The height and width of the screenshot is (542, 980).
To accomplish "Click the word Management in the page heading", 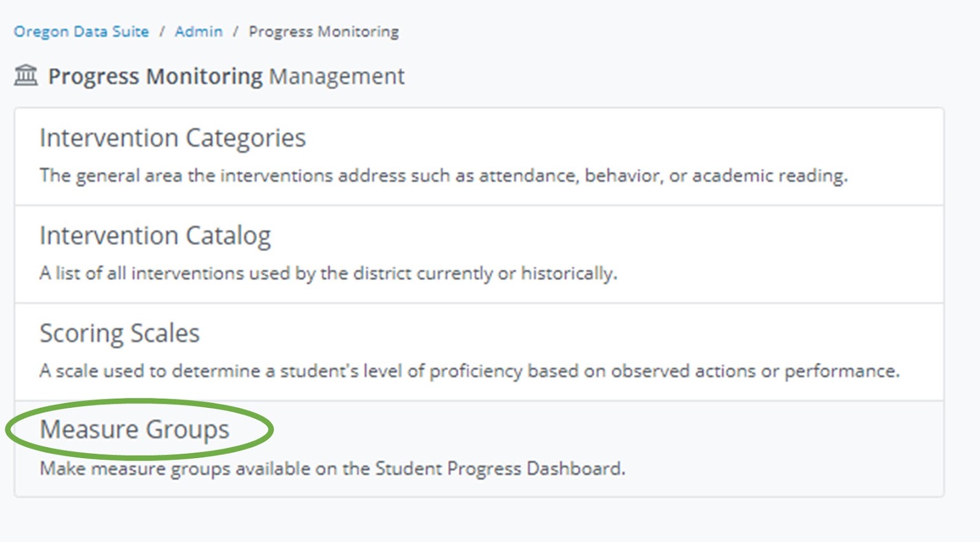I will tap(337, 77).
